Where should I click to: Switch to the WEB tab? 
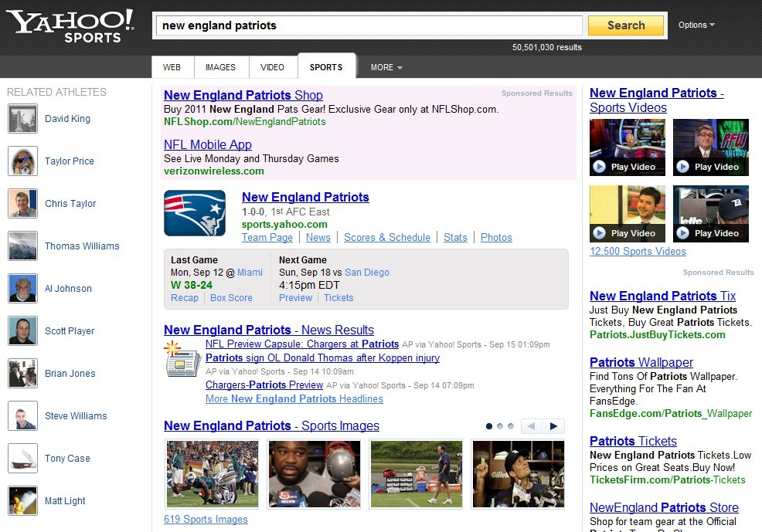(x=172, y=67)
